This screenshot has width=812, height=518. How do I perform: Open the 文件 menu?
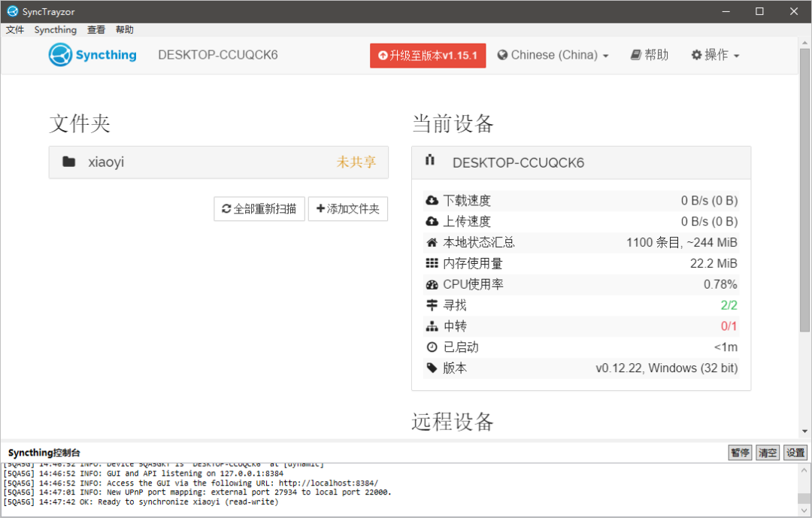(15, 30)
